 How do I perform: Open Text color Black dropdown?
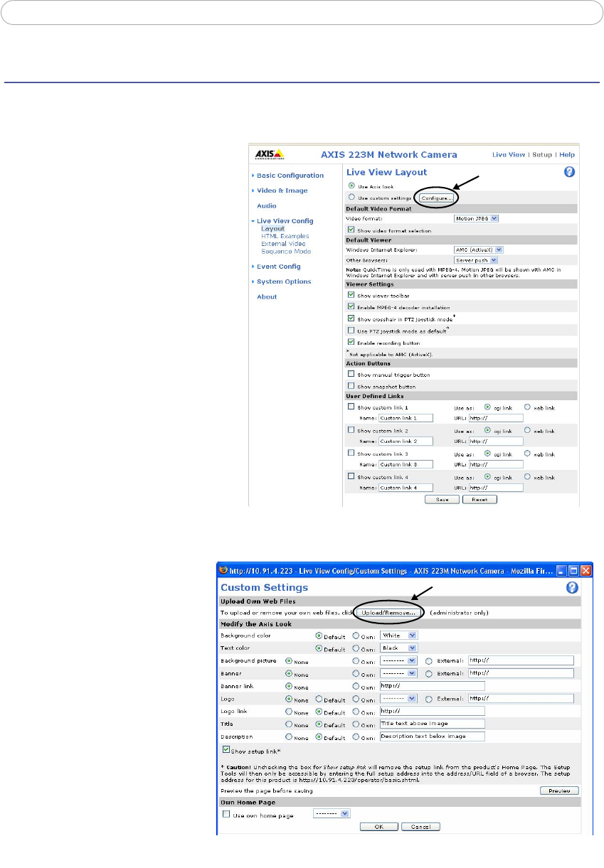pos(398,648)
